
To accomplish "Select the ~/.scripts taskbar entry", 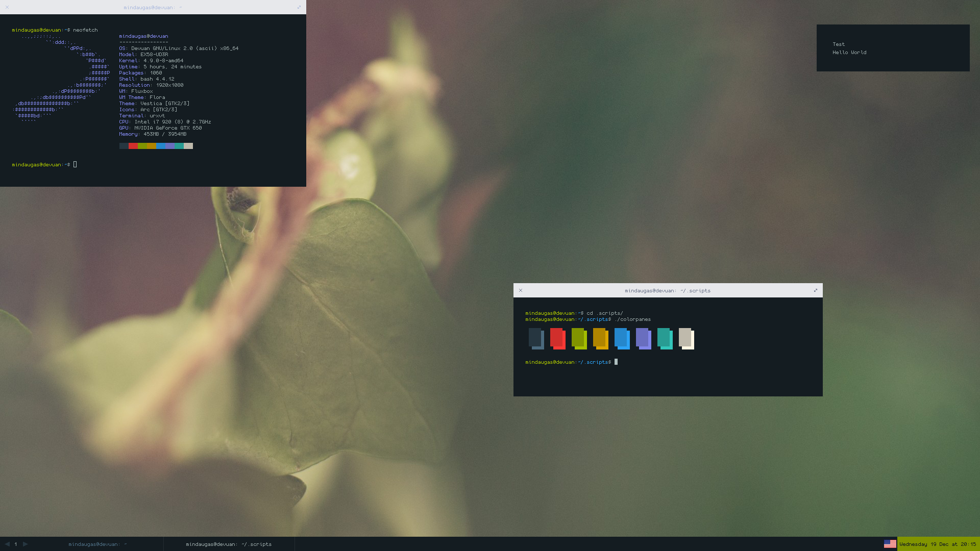I will 229,544.
